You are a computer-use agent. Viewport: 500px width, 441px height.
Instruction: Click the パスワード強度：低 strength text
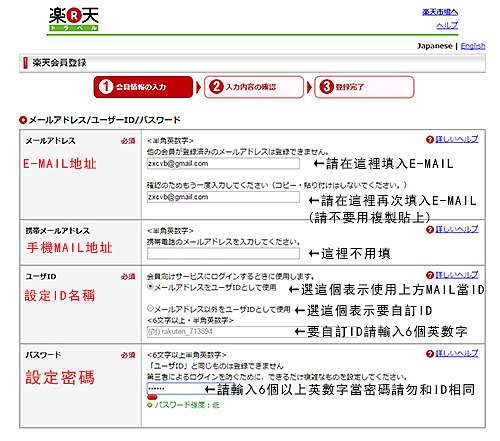pos(187,405)
